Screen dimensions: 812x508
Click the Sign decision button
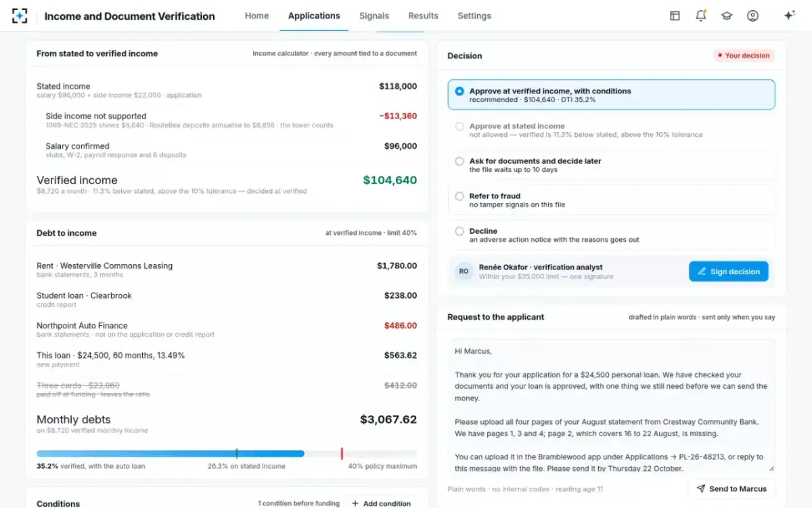729,272
